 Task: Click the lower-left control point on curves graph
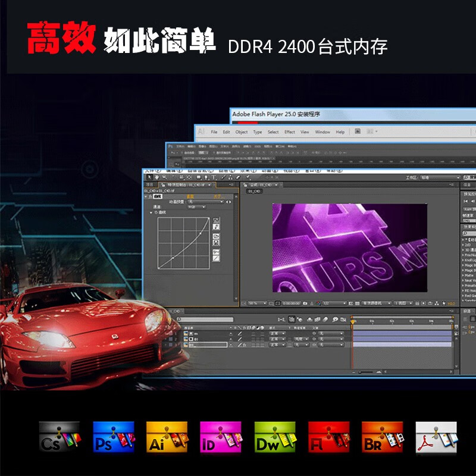(x=173, y=258)
